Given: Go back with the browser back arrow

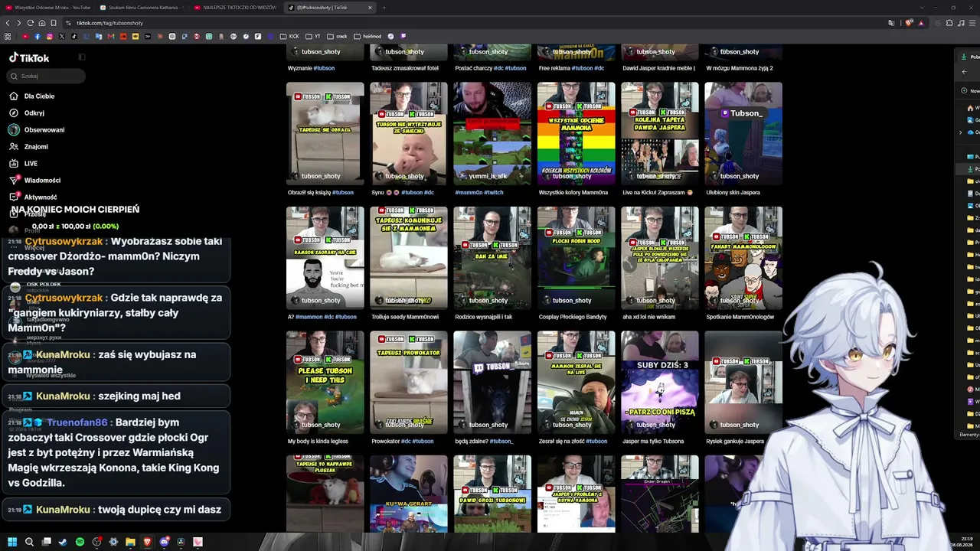Looking at the screenshot, I should [x=8, y=23].
